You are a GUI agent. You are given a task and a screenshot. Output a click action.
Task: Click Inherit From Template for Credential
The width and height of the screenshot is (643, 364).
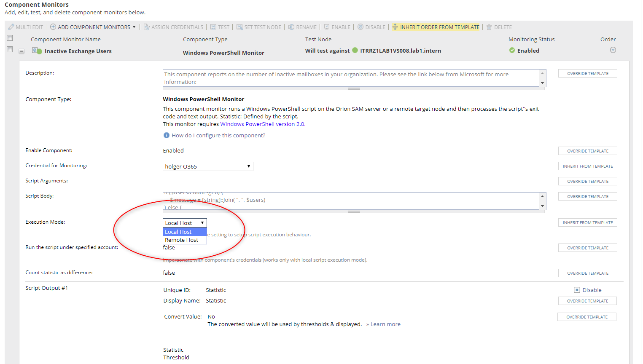(x=587, y=166)
